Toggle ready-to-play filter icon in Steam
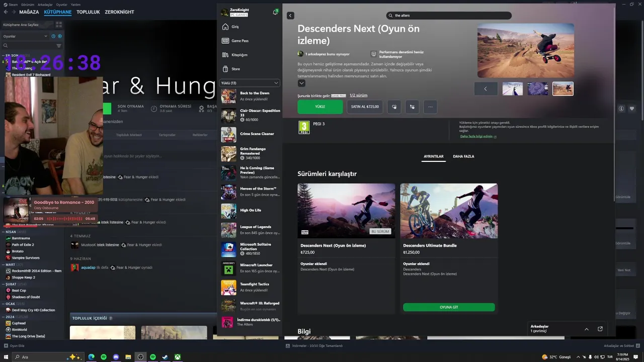Viewport: 644px width, 362px height. pos(60,36)
